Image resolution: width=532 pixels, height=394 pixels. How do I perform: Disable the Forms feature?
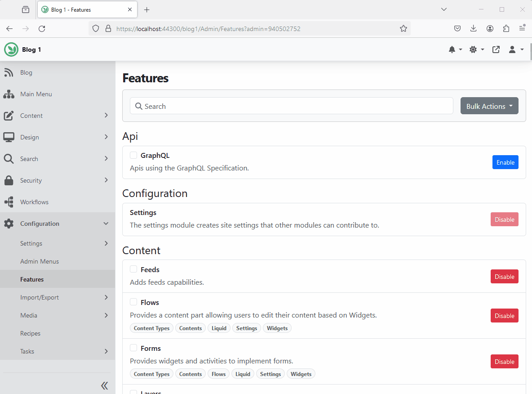point(505,362)
